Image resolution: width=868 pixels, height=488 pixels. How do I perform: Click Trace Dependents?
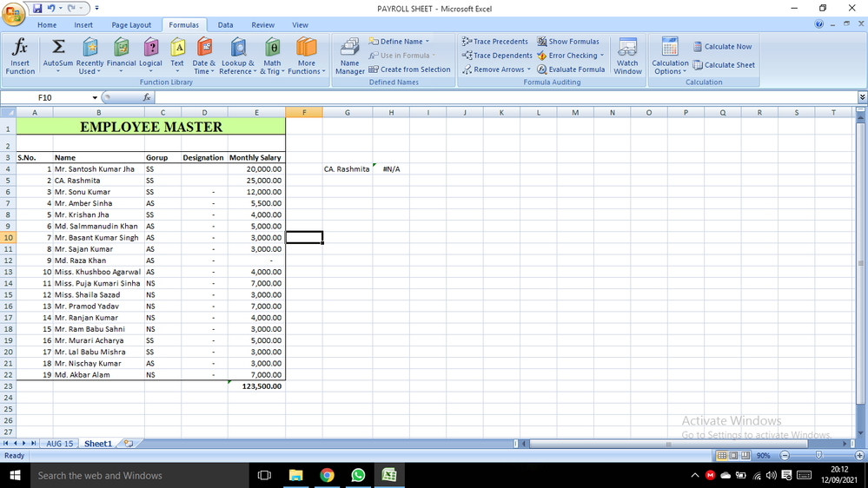(497, 56)
